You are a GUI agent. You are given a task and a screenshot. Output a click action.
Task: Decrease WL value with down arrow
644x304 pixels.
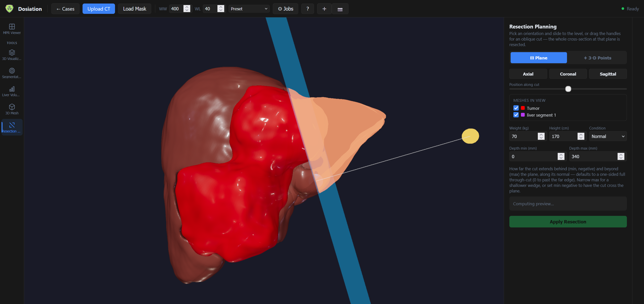point(221,11)
